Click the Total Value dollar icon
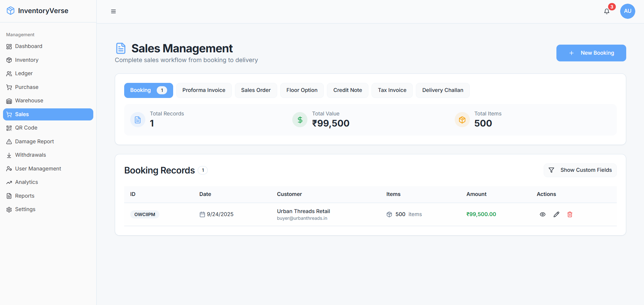This screenshot has width=644, height=305. pos(300,119)
